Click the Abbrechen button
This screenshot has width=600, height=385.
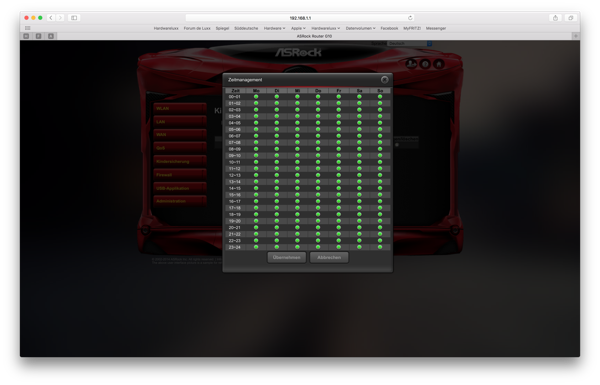[x=329, y=258]
